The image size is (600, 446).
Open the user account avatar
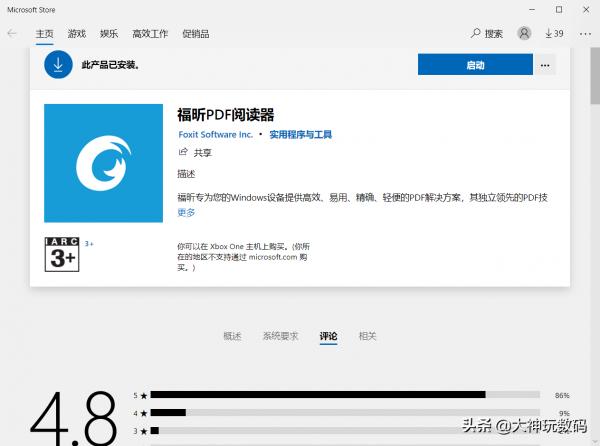(x=524, y=33)
